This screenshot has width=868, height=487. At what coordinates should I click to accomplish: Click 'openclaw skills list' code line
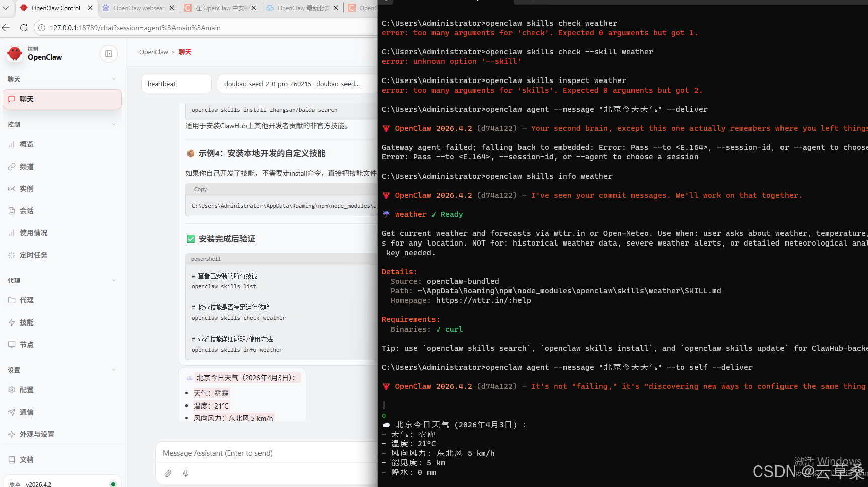[224, 286]
